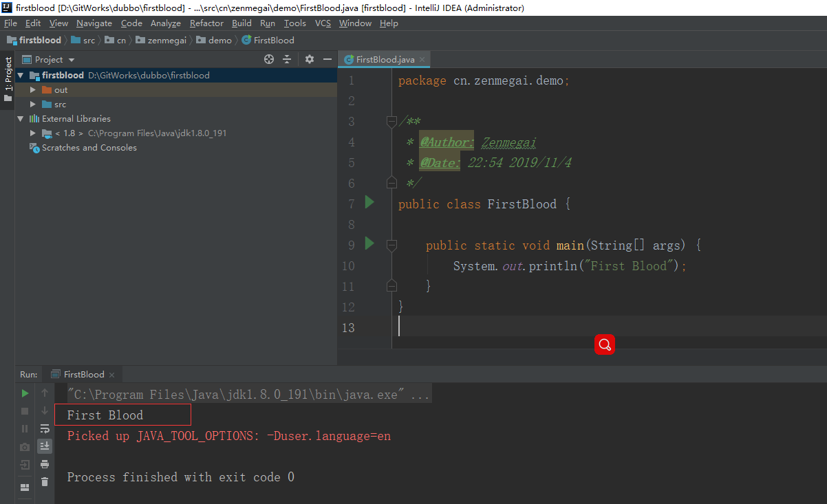Open the View menu
Viewport: 827px width, 504px height.
(x=59, y=23)
